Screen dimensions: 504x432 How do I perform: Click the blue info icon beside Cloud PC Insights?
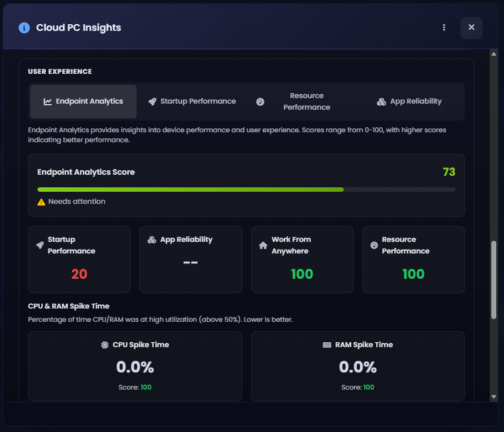(x=24, y=28)
